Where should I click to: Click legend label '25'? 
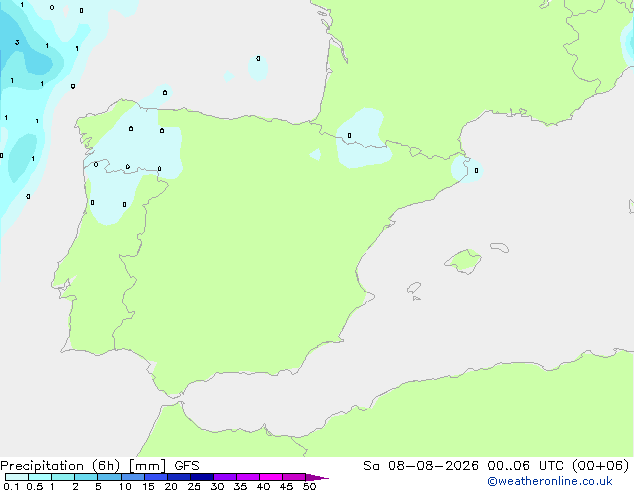pyautogui.click(x=194, y=486)
